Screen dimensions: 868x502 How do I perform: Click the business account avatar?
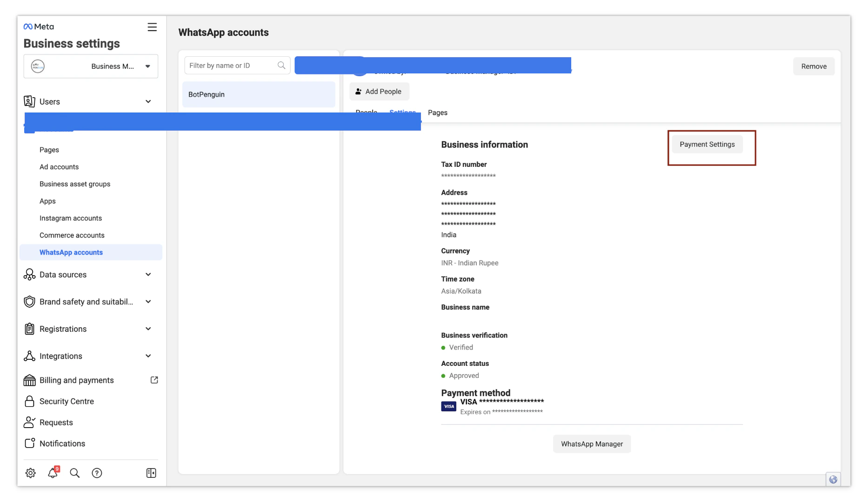click(x=38, y=66)
